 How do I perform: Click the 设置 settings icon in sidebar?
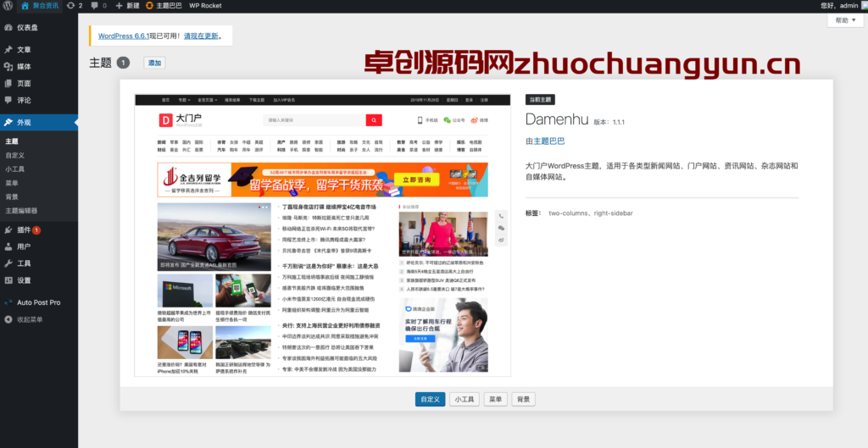(x=8, y=280)
